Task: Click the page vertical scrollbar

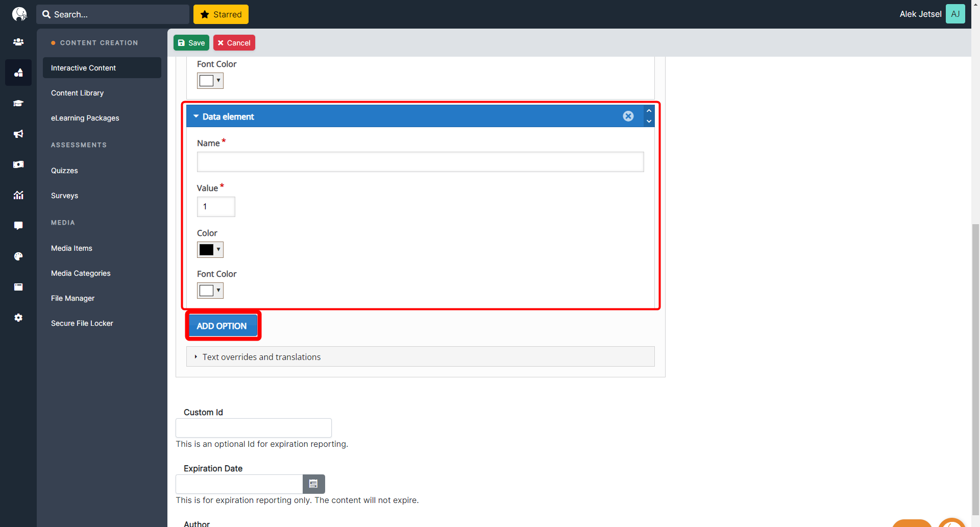Action: pos(975,369)
